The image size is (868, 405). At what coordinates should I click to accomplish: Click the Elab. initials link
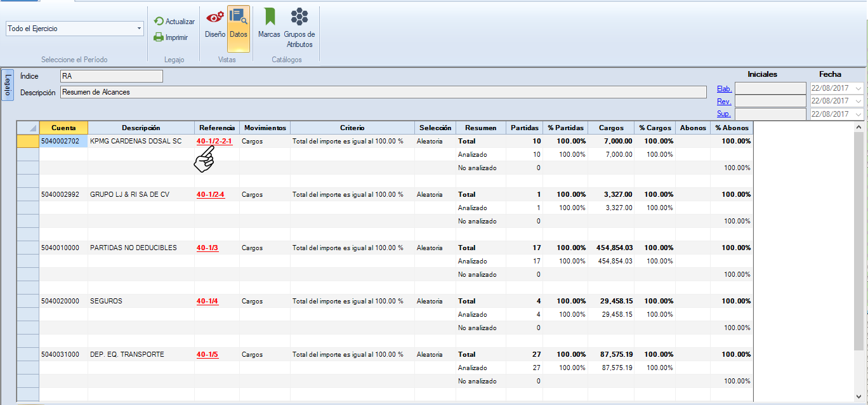point(723,89)
